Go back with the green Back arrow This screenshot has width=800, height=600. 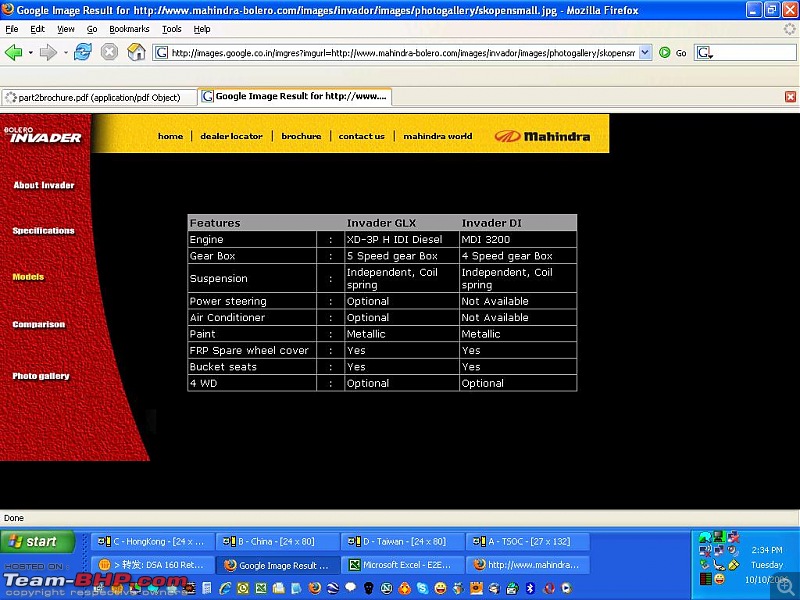[x=13, y=52]
